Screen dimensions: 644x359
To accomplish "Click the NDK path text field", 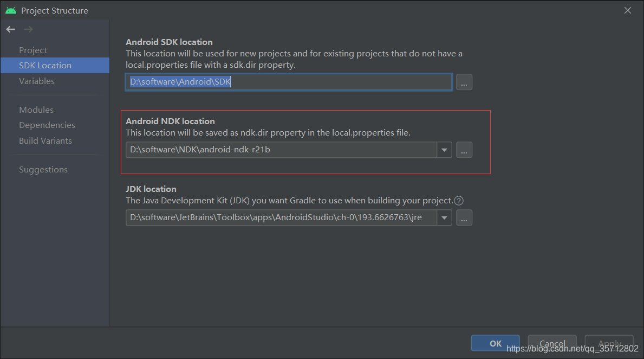I will click(x=281, y=150).
